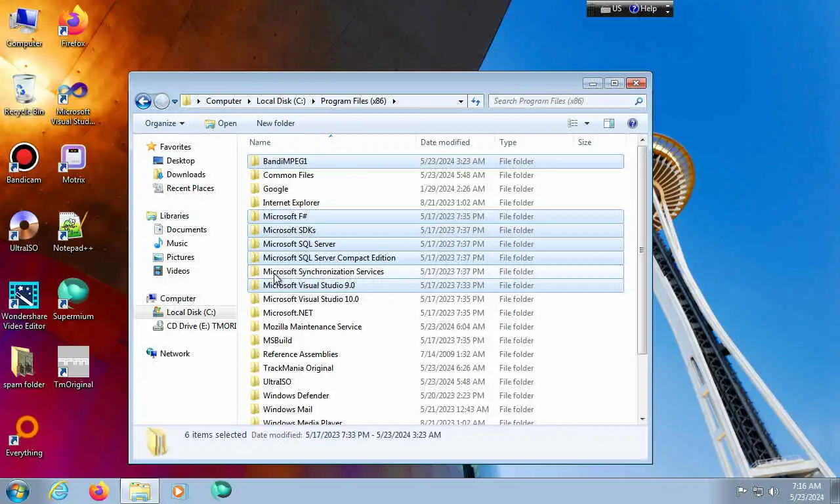Image resolution: width=840 pixels, height=504 pixels.
Task: Select the Google folder row
Action: click(435, 189)
